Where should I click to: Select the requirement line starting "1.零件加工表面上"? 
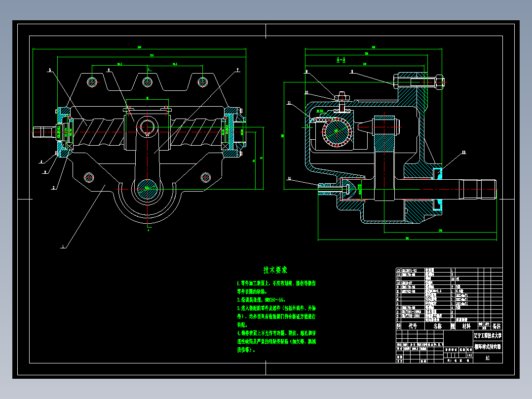[276, 283]
